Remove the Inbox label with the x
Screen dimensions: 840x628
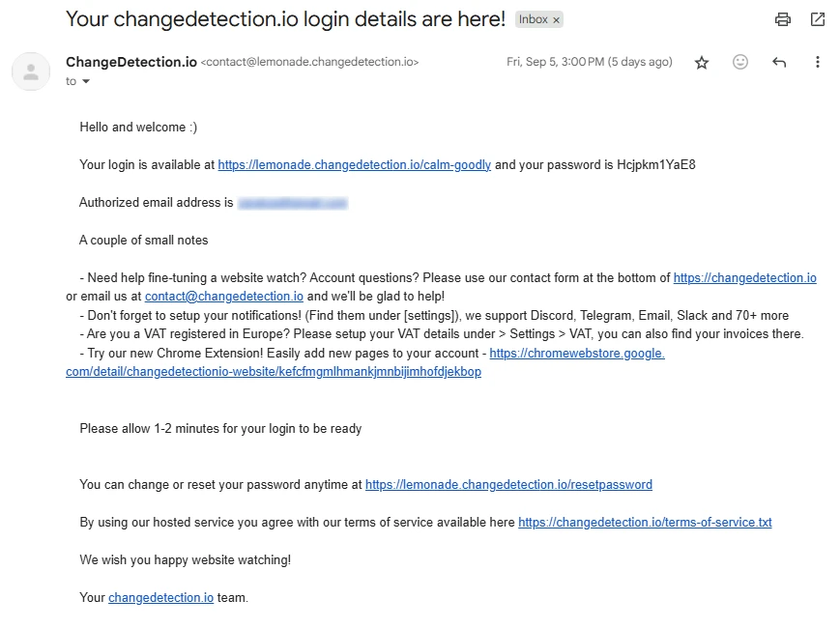tap(557, 20)
